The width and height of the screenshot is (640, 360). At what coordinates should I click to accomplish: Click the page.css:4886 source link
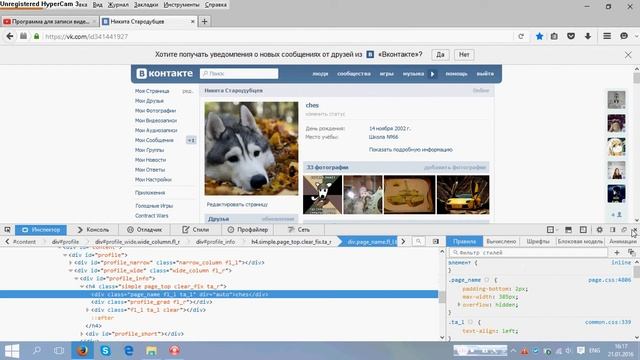[609, 280]
